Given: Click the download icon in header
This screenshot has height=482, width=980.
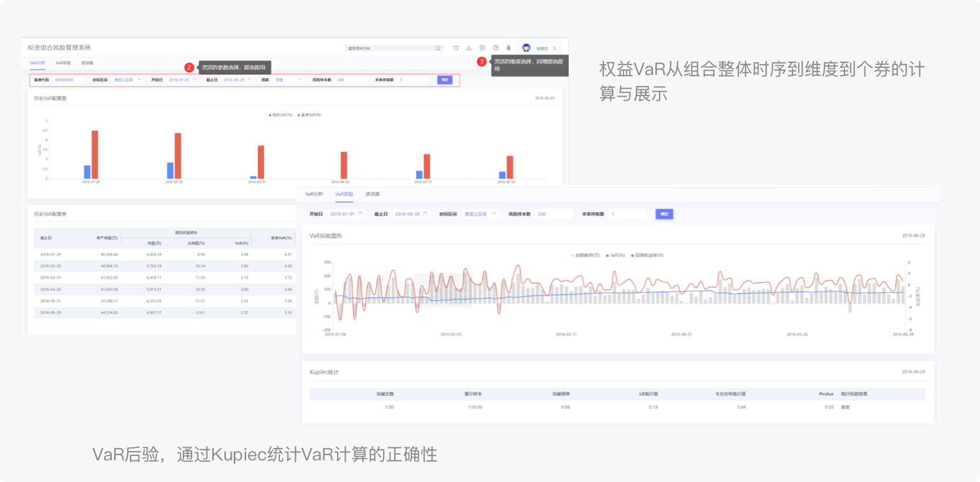Looking at the screenshot, I should coord(469,48).
